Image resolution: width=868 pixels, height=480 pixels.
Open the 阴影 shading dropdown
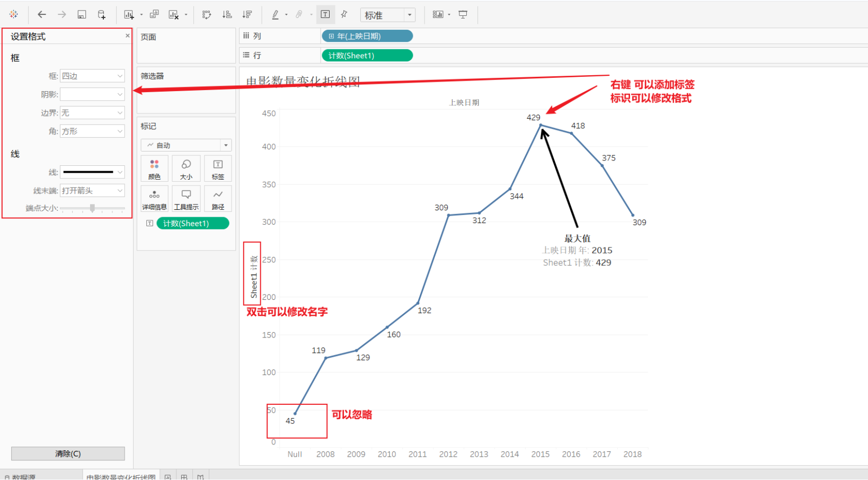[92, 94]
